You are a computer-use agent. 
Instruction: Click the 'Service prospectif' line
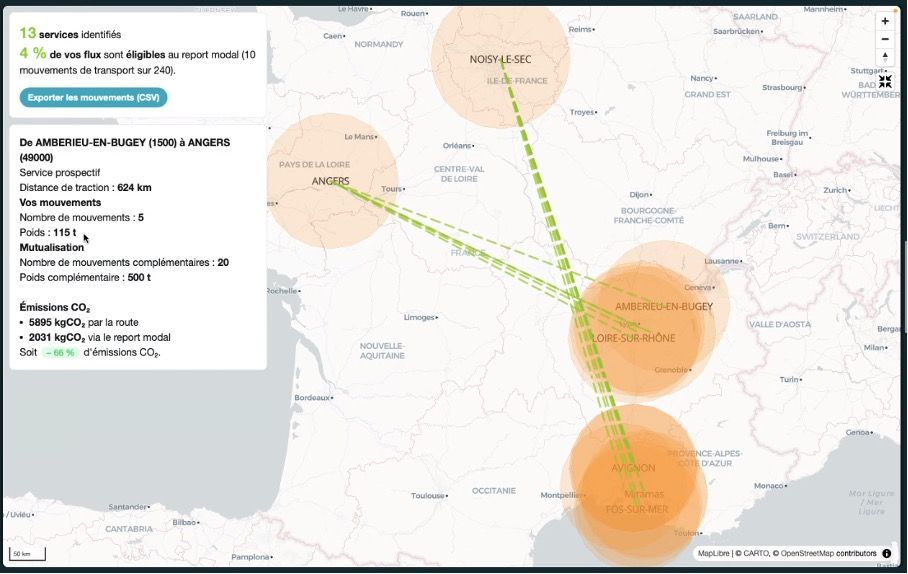pyautogui.click(x=60, y=173)
